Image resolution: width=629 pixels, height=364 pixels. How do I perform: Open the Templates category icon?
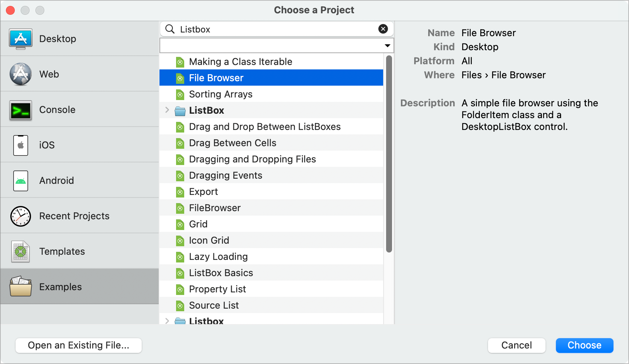click(x=21, y=251)
